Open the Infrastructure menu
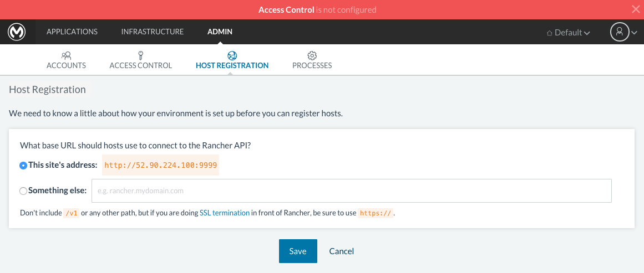Viewport: 644px width, 273px height. (x=153, y=32)
